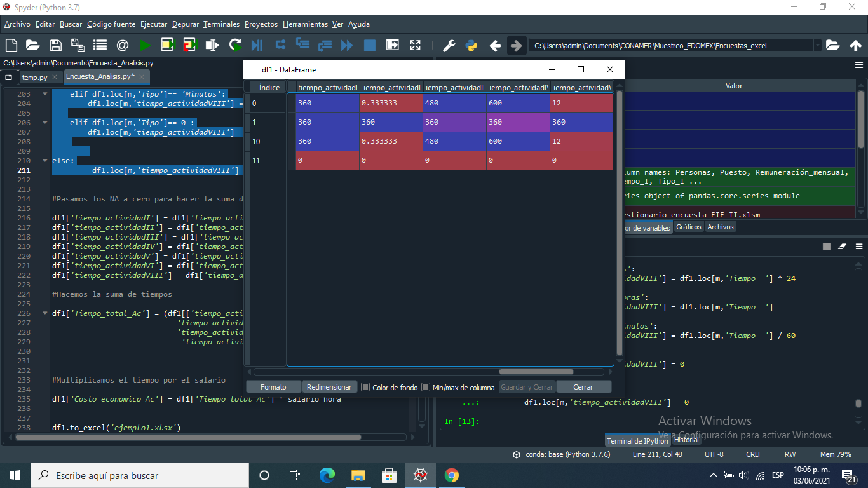Click the debug step-return icon
This screenshot has height=488, width=868.
click(325, 45)
